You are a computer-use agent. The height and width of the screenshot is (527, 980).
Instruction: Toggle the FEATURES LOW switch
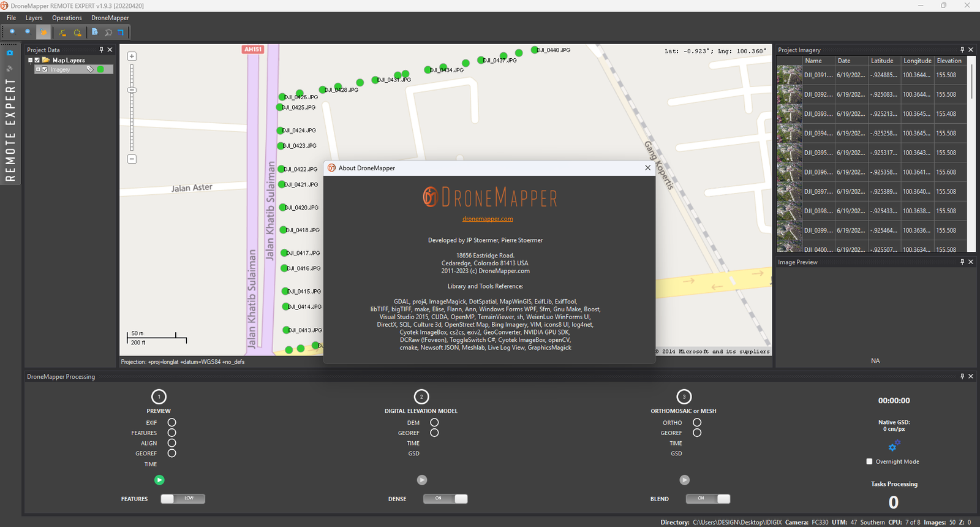[x=183, y=499]
